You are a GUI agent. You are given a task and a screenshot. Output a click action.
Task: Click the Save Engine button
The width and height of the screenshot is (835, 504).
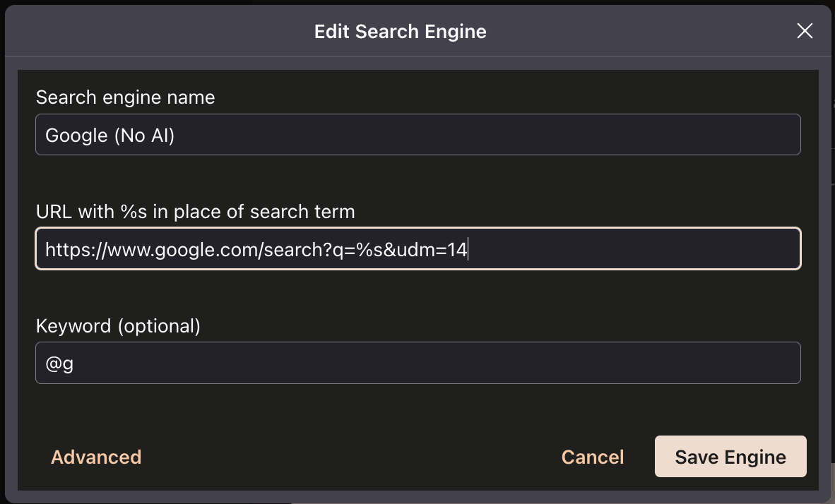coord(730,457)
